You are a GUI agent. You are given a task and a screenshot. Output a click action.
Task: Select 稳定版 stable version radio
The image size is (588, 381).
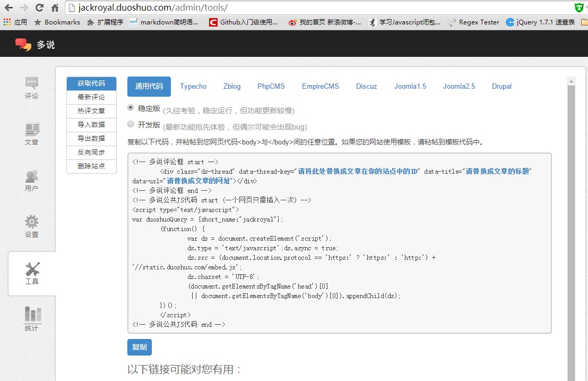coord(131,108)
